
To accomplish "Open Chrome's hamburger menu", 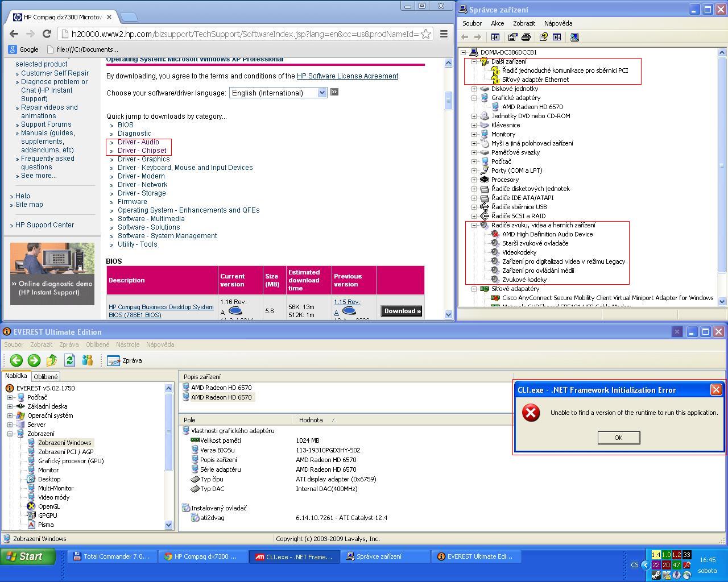I will (x=444, y=34).
